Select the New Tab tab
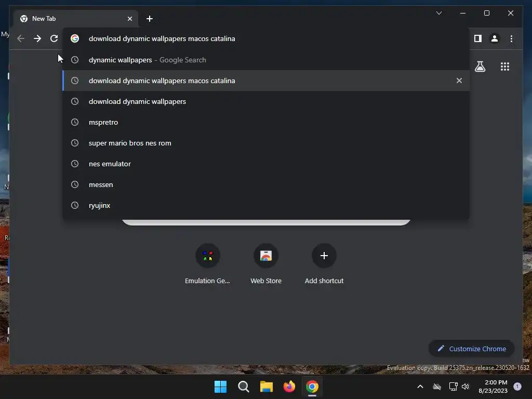The image size is (532, 399). (76, 19)
